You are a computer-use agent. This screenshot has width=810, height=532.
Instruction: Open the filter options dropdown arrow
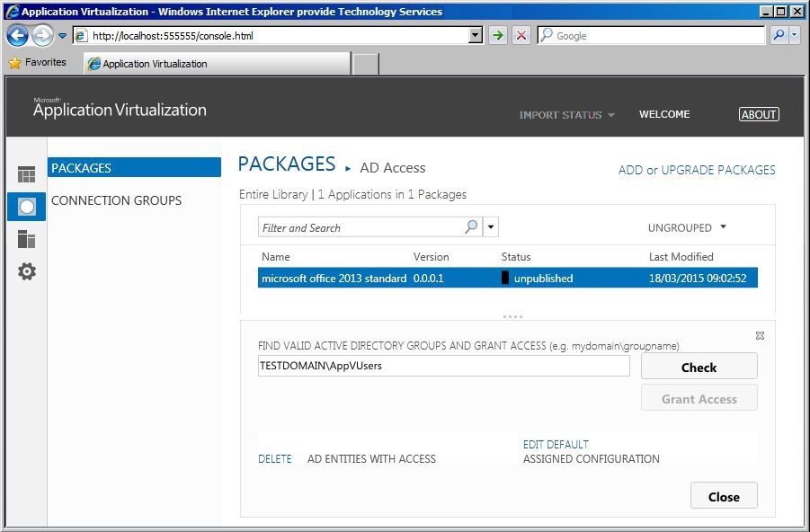[491, 226]
